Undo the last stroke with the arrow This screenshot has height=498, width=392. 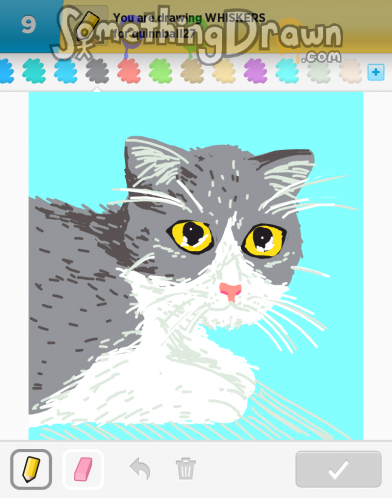[140, 469]
